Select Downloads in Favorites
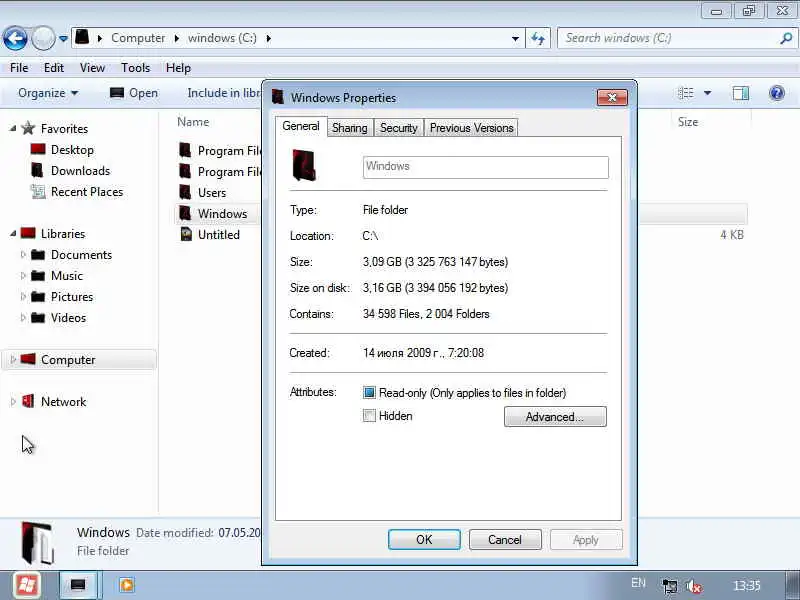Viewport: 800px width, 600px height. click(80, 171)
